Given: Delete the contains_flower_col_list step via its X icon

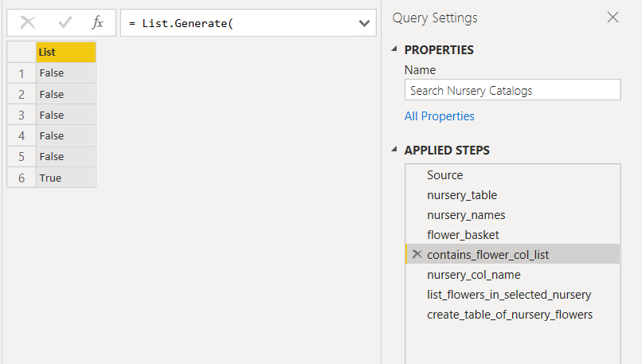Looking at the screenshot, I should click(x=417, y=254).
